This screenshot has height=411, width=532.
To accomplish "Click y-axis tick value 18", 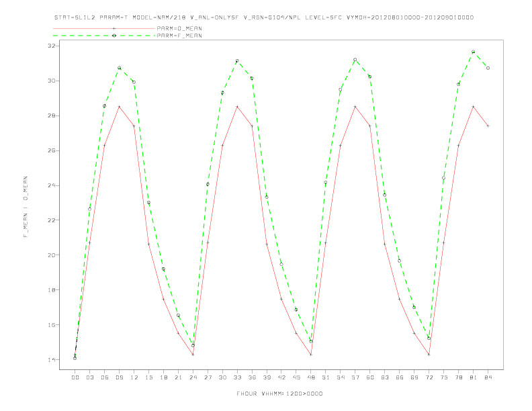I will point(51,290).
